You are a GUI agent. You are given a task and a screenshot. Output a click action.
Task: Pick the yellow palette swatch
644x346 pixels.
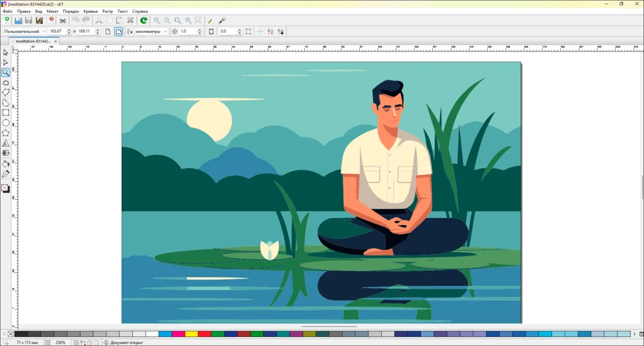click(x=191, y=334)
